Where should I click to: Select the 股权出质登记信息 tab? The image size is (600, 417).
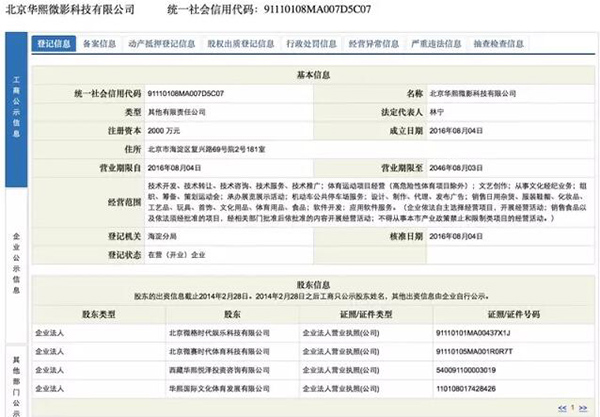(x=241, y=44)
